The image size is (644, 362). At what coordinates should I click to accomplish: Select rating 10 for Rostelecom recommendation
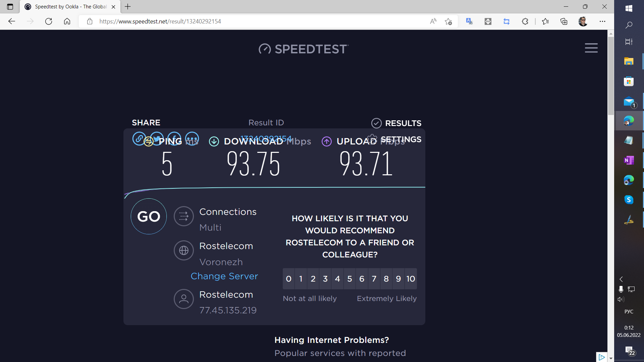point(410,279)
